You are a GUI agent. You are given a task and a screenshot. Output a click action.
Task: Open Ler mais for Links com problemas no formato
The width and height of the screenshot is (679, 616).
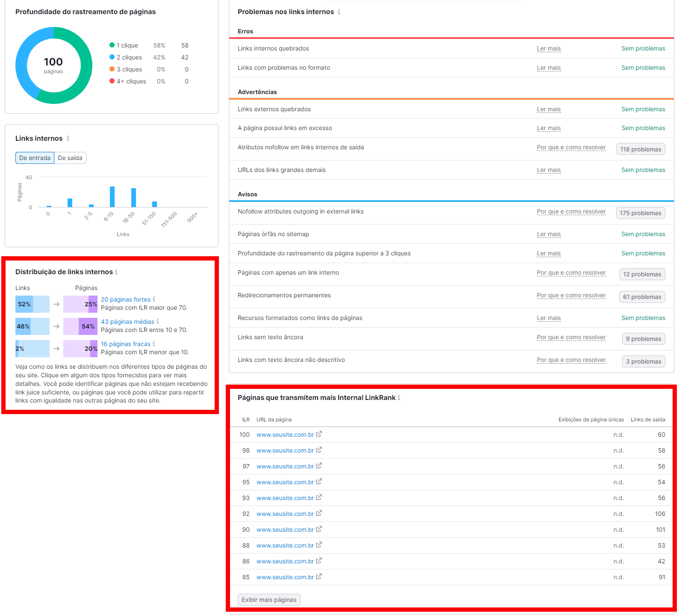[x=549, y=68]
